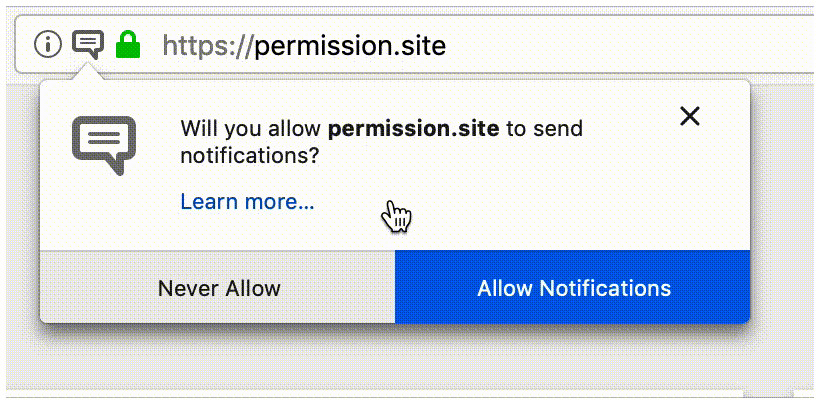
Task: Choose "Allow Notifications"
Action: (573, 289)
